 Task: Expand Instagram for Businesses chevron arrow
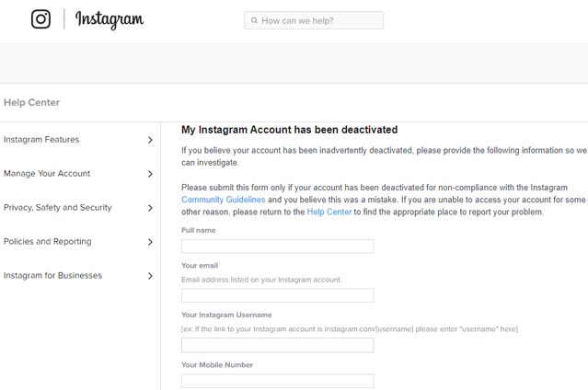tap(150, 276)
